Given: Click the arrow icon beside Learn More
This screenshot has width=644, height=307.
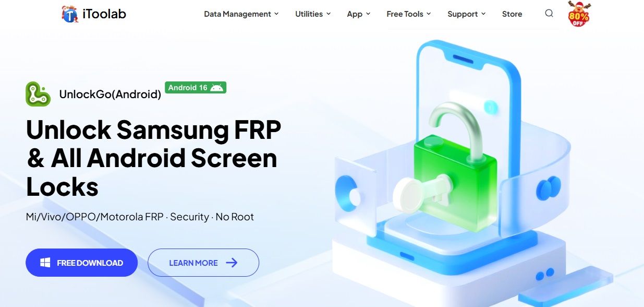Looking at the screenshot, I should point(232,263).
